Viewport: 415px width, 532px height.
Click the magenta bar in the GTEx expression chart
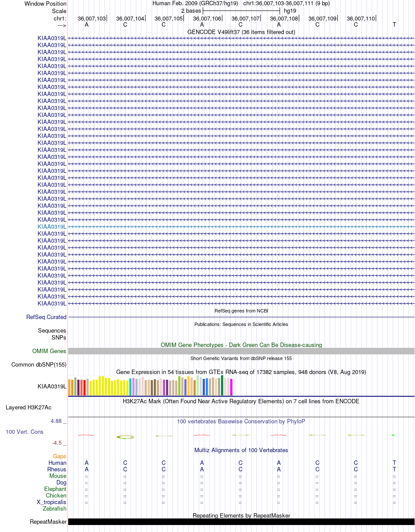coord(232,387)
